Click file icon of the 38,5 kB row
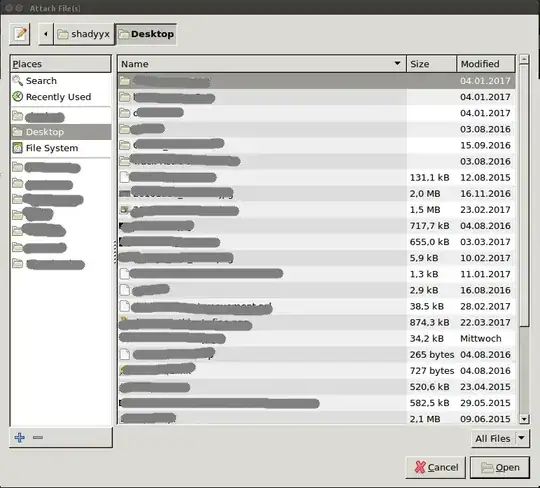This screenshot has height=488, width=540. tap(125, 306)
